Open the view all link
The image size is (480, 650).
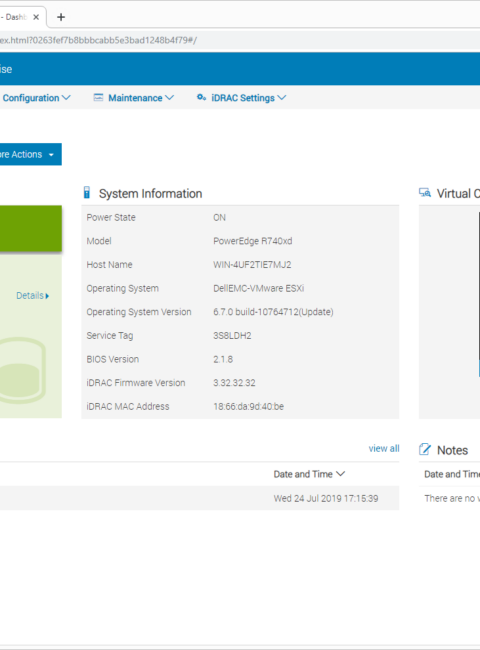[x=384, y=449]
